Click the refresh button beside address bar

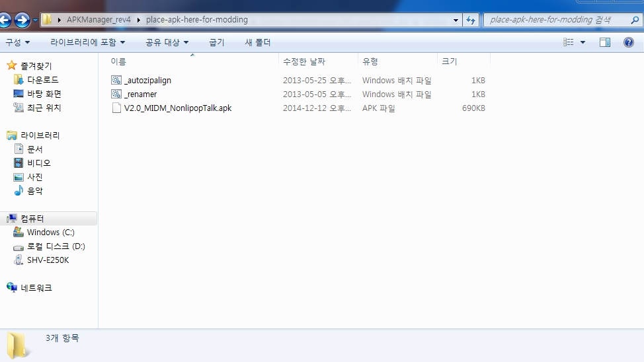click(471, 20)
